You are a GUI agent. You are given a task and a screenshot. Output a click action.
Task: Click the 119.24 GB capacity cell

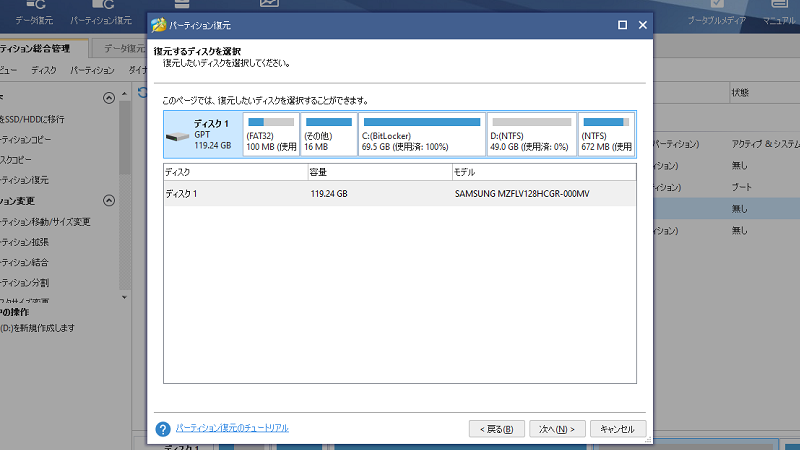(x=329, y=194)
